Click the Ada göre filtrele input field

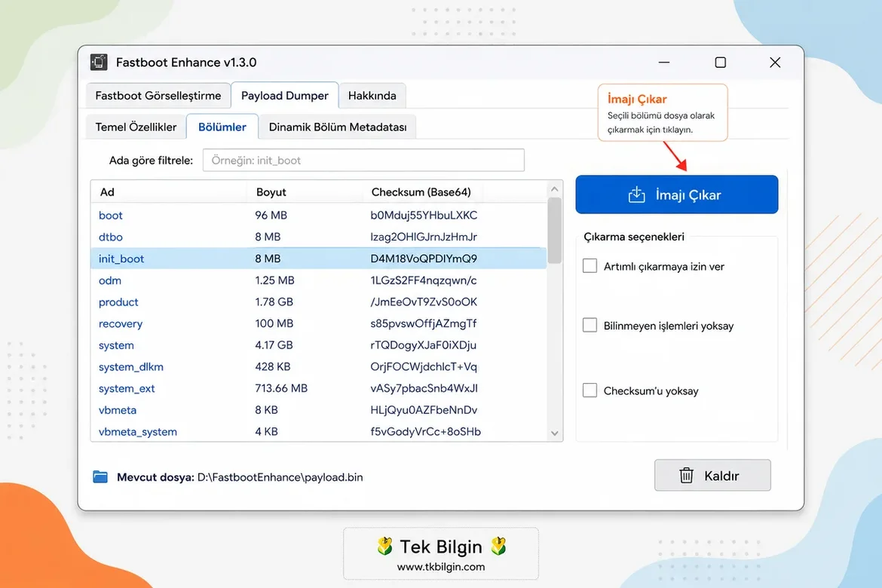(363, 161)
